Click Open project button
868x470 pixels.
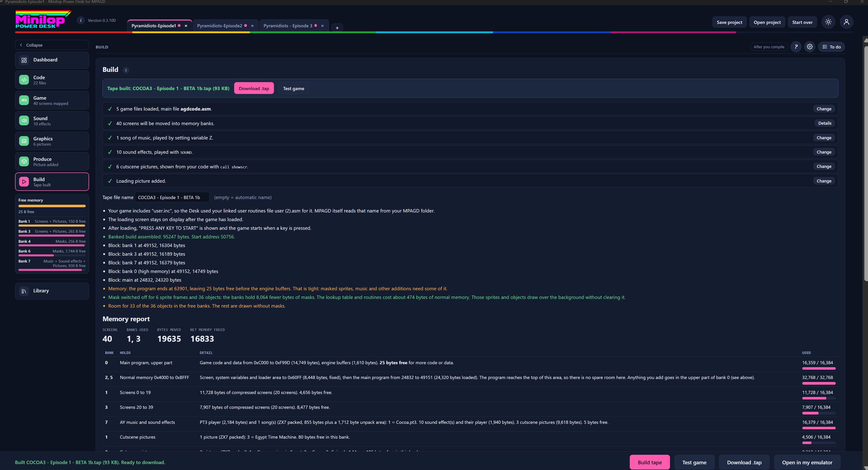click(767, 22)
